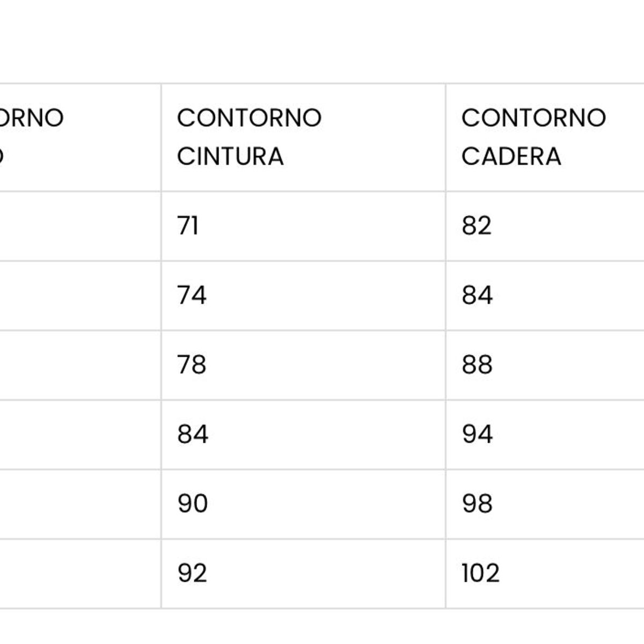644x644 pixels.
Task: Click the CONTORNO CADERA column header
Action: (533, 137)
